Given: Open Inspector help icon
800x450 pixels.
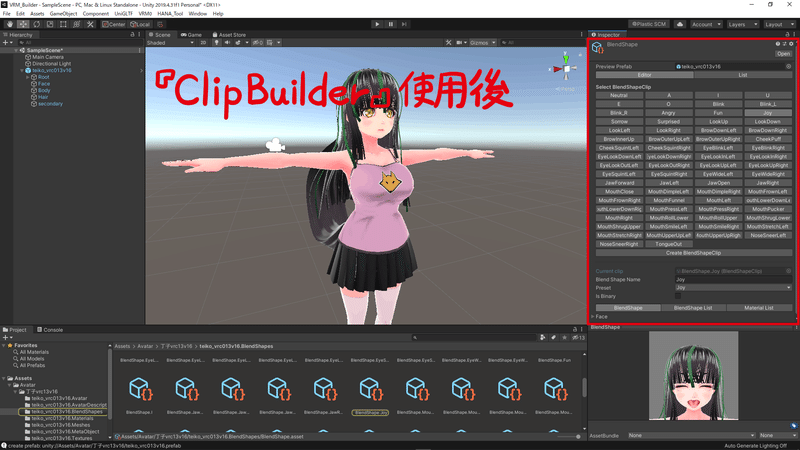Looking at the screenshot, I should pos(778,44).
